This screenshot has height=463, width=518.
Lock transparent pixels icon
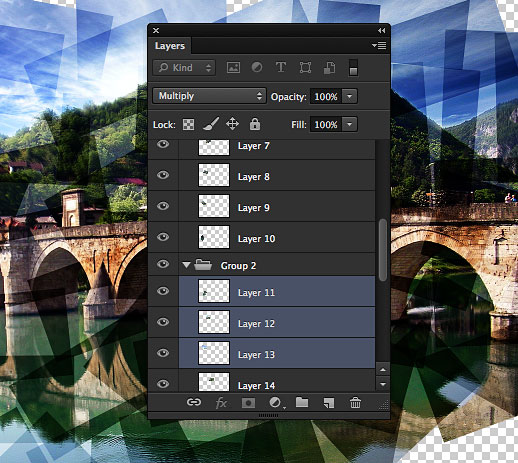coord(188,124)
